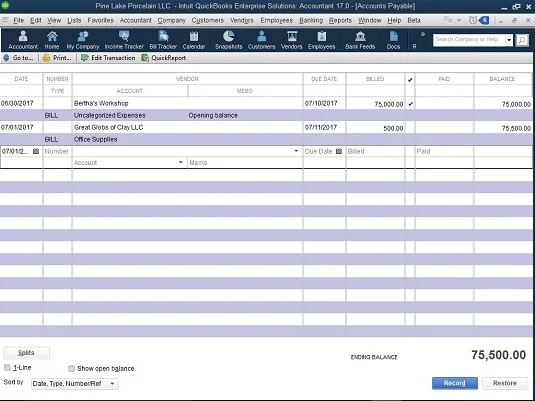Open the My Company icon
This screenshot has width=535, height=401.
83,40
